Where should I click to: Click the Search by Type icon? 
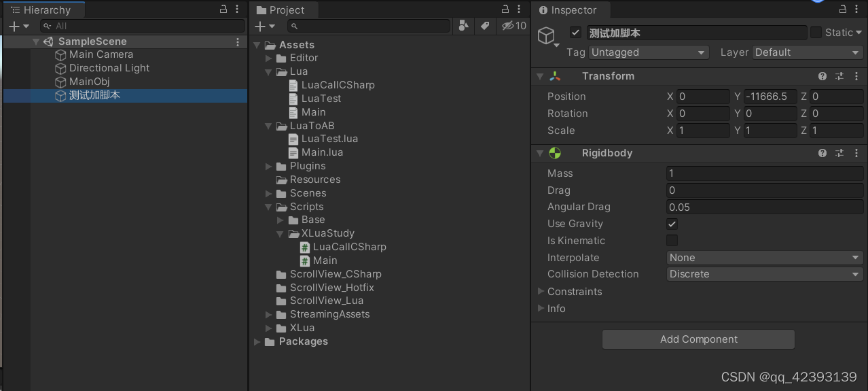click(x=464, y=26)
